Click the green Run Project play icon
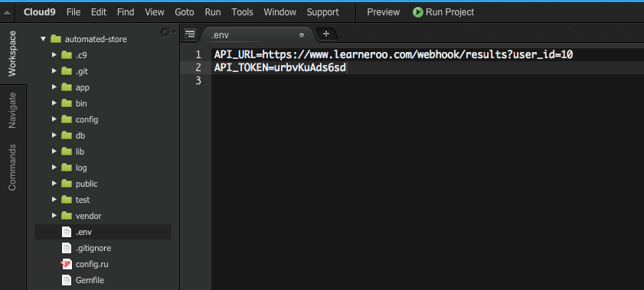The image size is (644, 290). point(417,12)
